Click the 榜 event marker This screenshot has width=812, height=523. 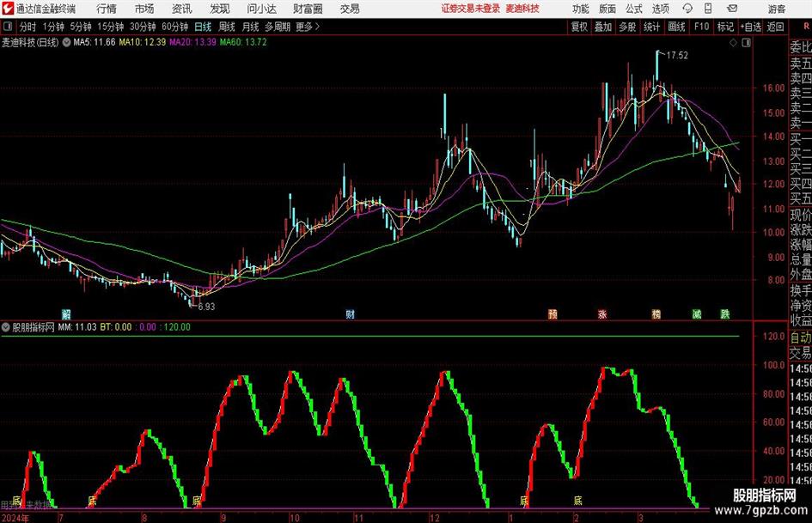[656, 314]
